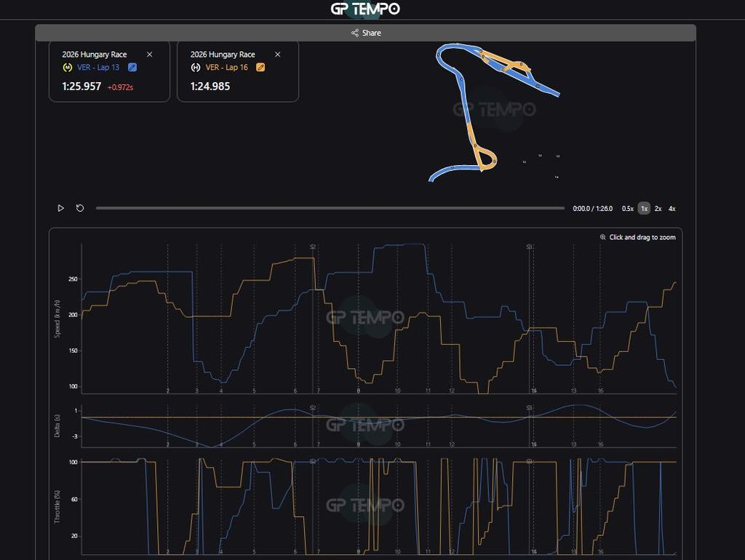Open blue color swatch for Lap 13
745x560 pixels.
click(x=132, y=68)
